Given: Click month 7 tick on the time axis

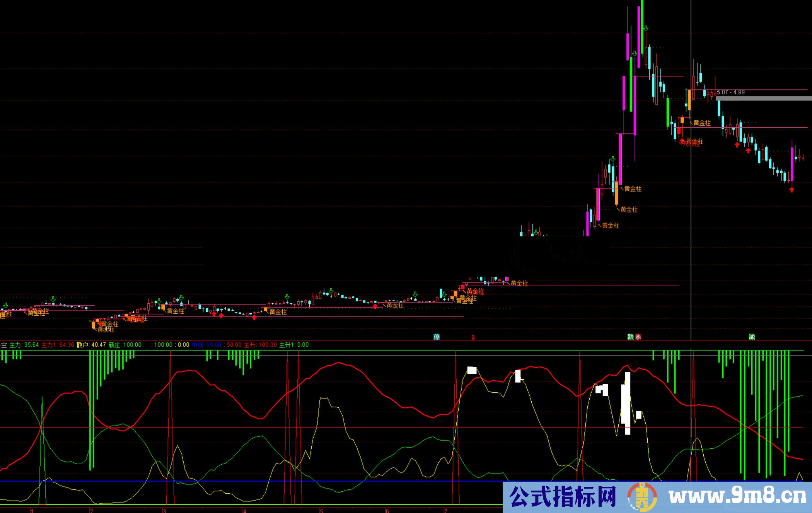Looking at the screenshot, I should tap(445, 511).
